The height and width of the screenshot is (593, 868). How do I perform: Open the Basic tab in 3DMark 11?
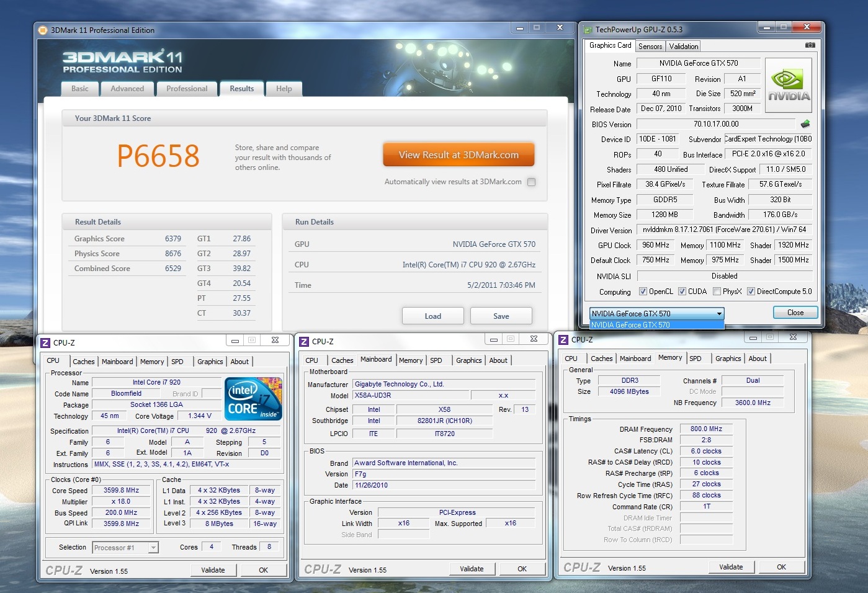79,89
